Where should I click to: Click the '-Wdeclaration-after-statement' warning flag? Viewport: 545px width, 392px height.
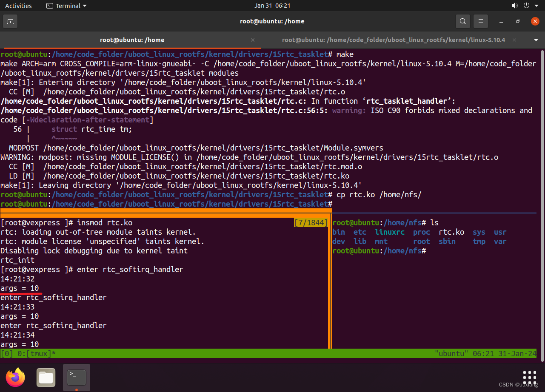coord(88,120)
